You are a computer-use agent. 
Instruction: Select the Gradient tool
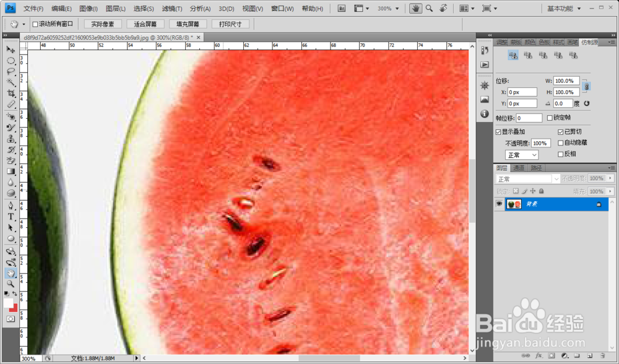[11, 171]
